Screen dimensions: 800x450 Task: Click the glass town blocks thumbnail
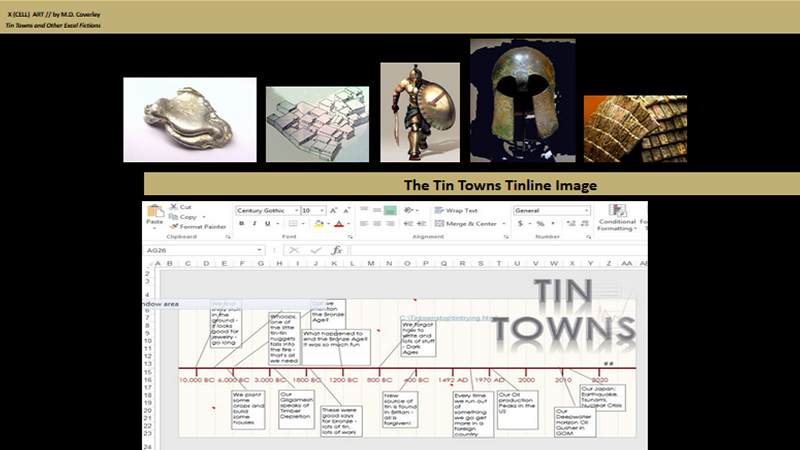[x=317, y=124]
